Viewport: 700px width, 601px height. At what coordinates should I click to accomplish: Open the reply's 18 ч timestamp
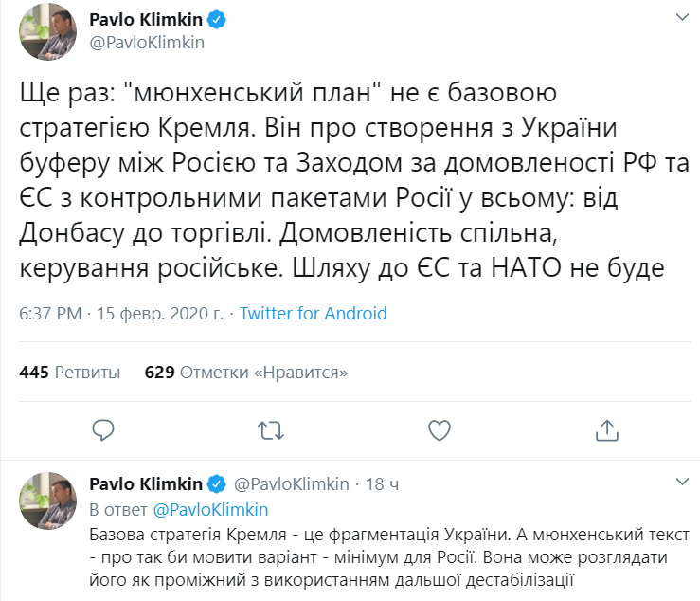pyautogui.click(x=381, y=484)
